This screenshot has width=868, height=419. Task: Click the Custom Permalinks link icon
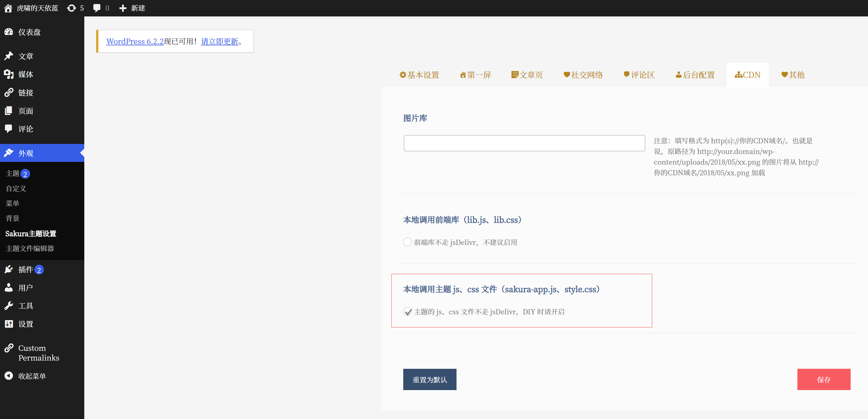coord(9,348)
